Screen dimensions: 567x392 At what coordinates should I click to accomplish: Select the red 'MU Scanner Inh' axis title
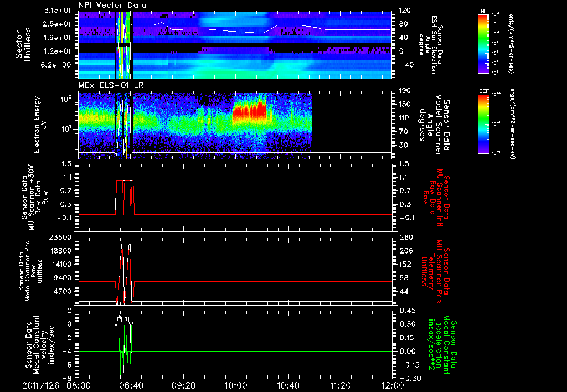click(436, 198)
